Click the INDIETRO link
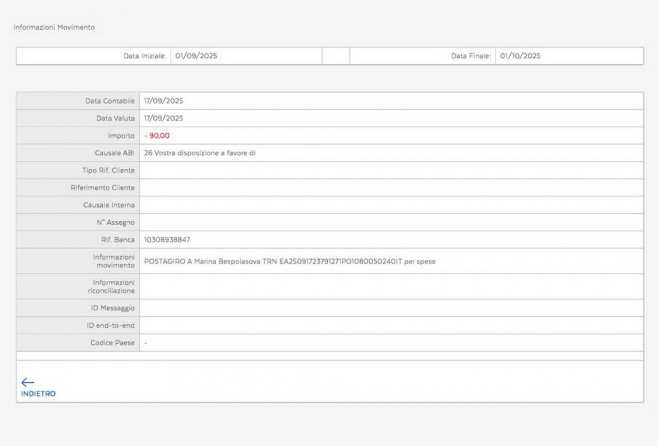 click(x=38, y=394)
